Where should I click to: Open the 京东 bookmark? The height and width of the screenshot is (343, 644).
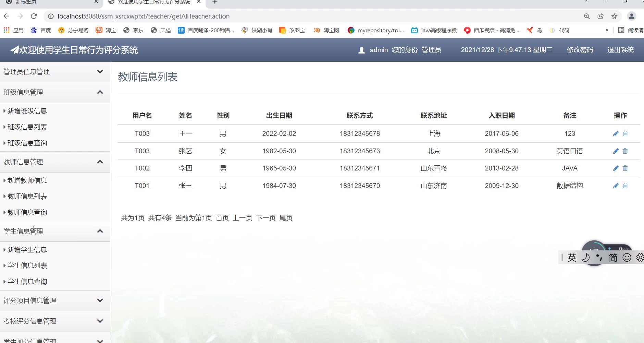[x=133, y=30]
